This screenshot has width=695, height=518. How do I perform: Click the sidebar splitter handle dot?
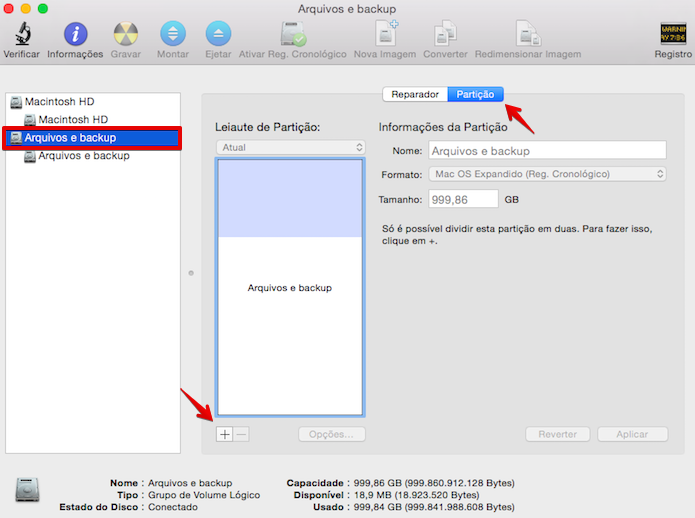191,273
